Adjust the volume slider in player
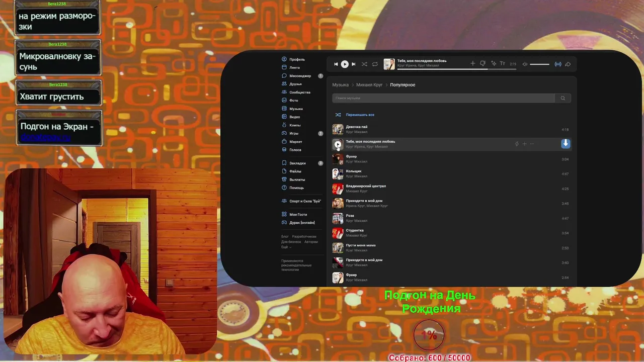This screenshot has width=644, height=362. pos(540,64)
